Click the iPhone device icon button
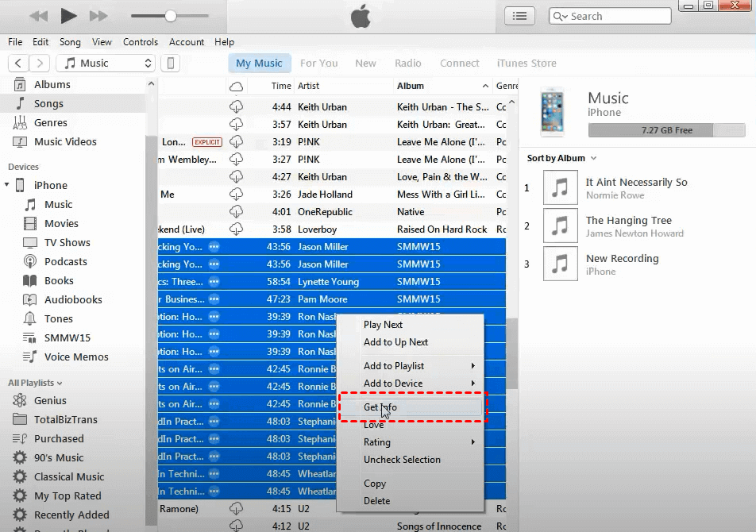 click(x=170, y=64)
